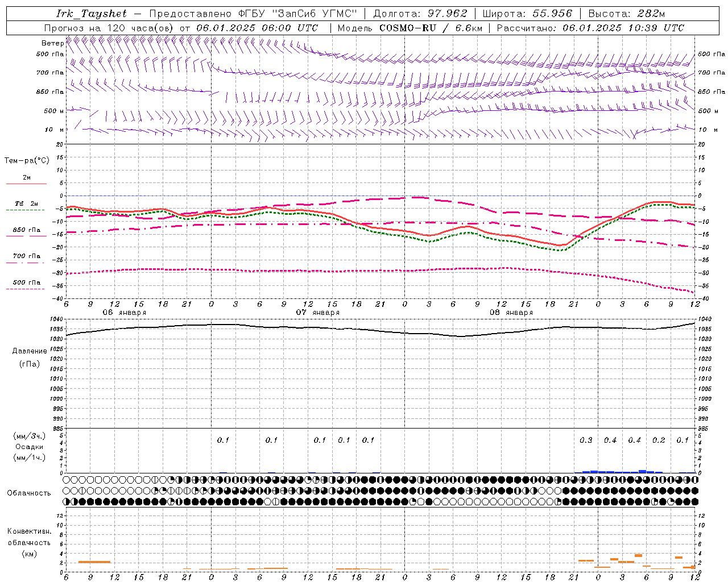Click the Конвективн. label

tap(30, 531)
